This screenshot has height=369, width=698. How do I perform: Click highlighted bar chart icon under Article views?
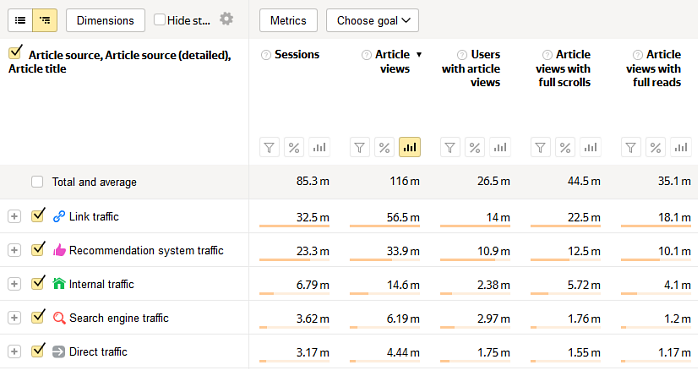coord(410,147)
